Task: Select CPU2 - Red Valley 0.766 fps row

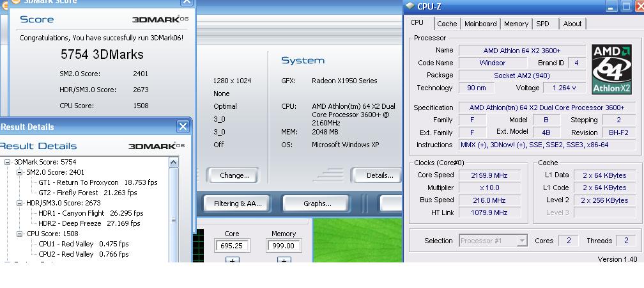Action: click(83, 255)
